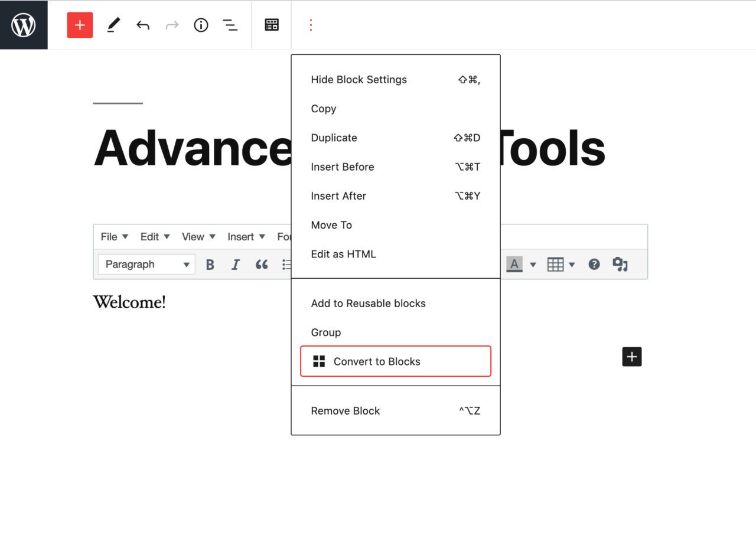Open the classic editor help icon

coord(594,264)
